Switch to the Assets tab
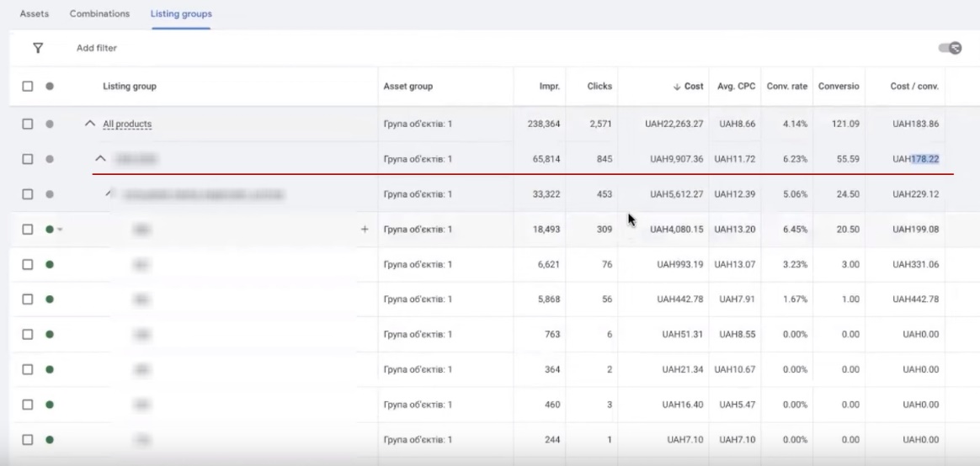 (x=35, y=14)
